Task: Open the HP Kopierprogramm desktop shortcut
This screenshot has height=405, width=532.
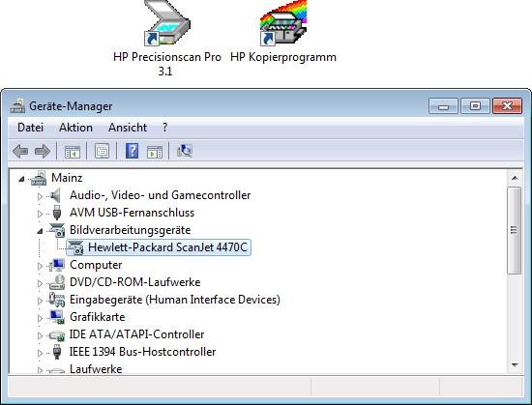Action: pos(283,32)
